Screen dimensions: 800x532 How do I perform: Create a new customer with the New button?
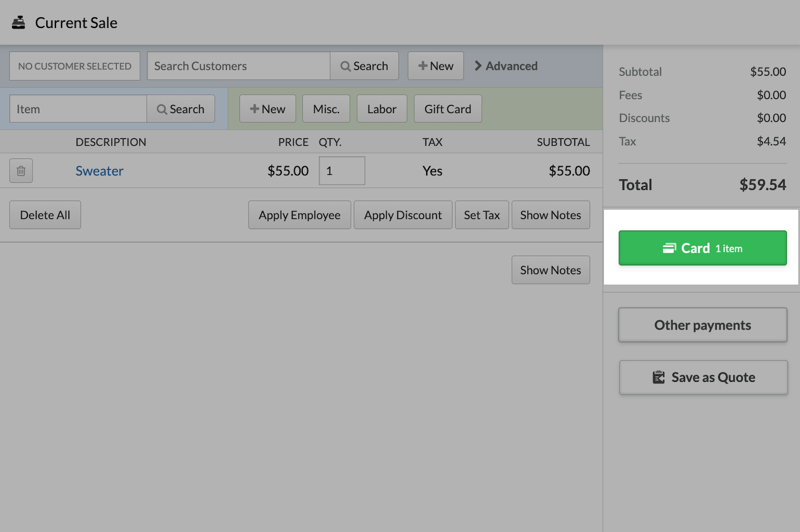click(x=435, y=66)
